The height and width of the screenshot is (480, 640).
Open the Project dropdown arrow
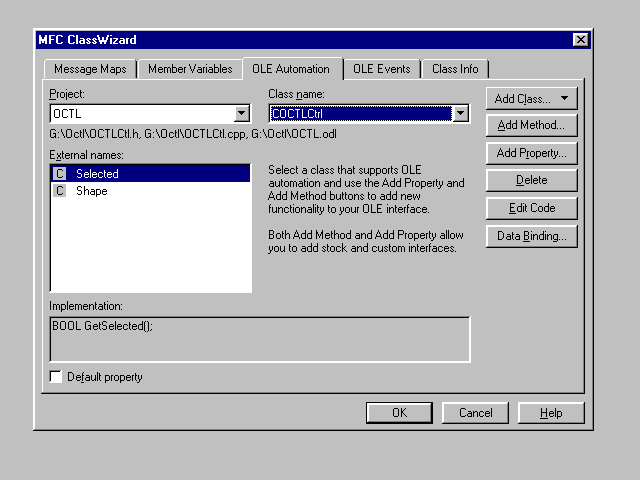click(x=241, y=114)
